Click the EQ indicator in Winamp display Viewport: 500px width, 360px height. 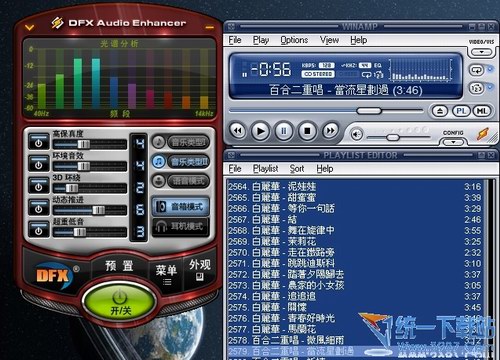pos(377,65)
